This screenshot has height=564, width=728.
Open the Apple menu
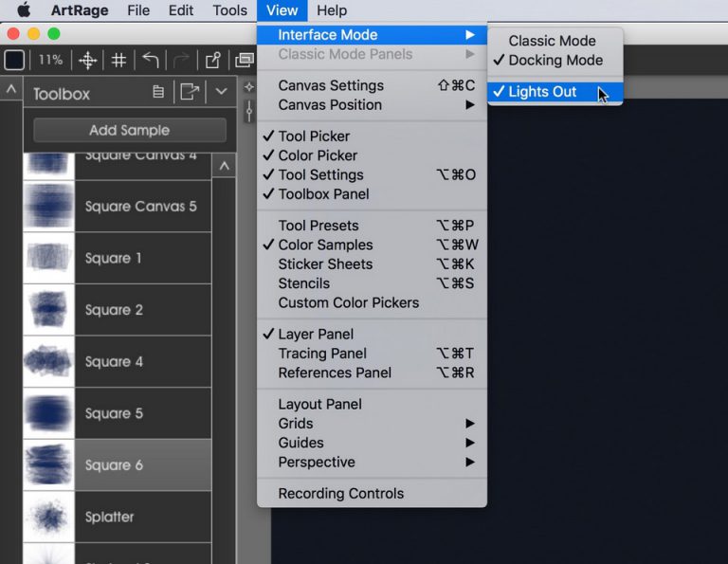(24, 9)
